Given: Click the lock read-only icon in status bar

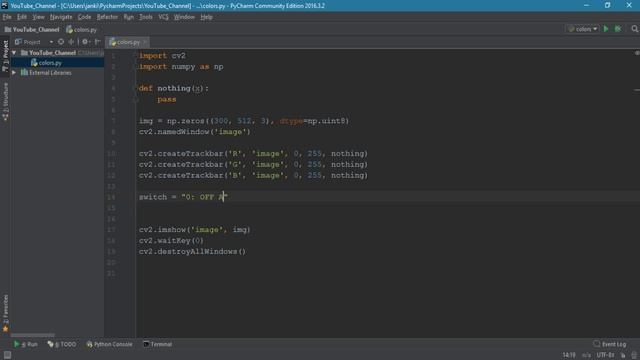Looking at the screenshot, I should 623,355.
